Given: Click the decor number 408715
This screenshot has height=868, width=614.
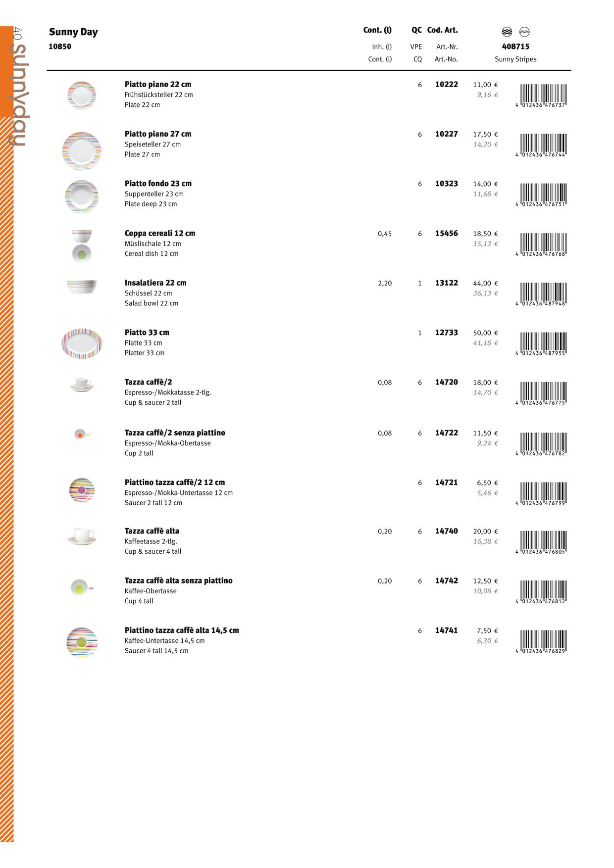Looking at the screenshot, I should pyautogui.click(x=515, y=47).
